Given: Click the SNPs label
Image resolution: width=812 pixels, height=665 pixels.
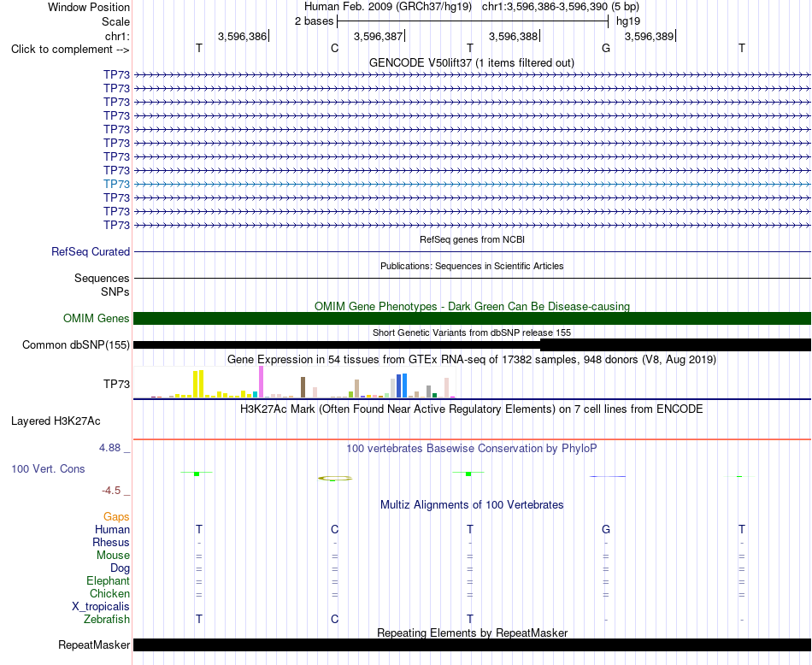Looking at the screenshot, I should point(115,292).
